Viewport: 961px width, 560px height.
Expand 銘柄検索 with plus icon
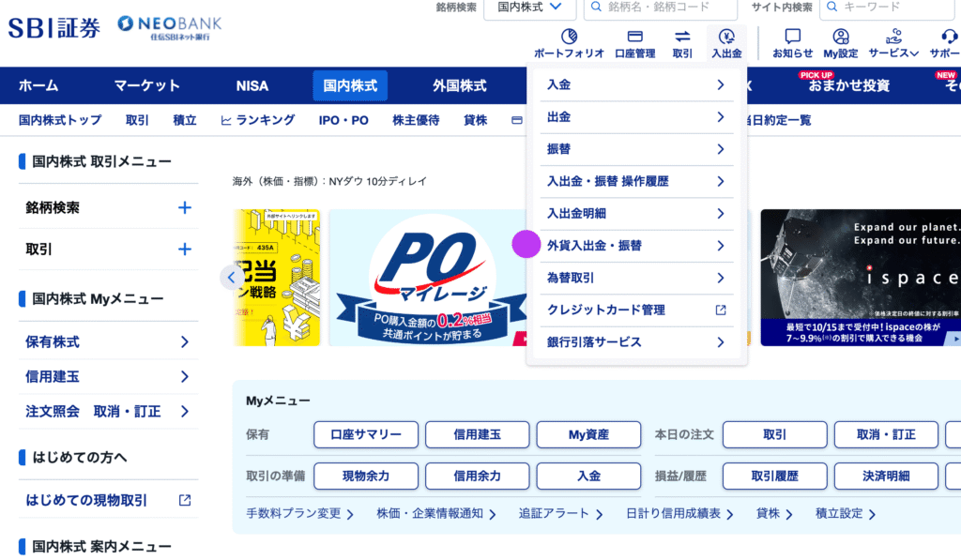click(x=184, y=208)
